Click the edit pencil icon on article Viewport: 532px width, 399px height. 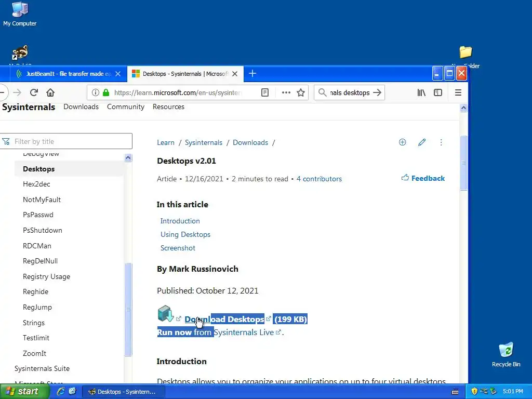point(422,142)
